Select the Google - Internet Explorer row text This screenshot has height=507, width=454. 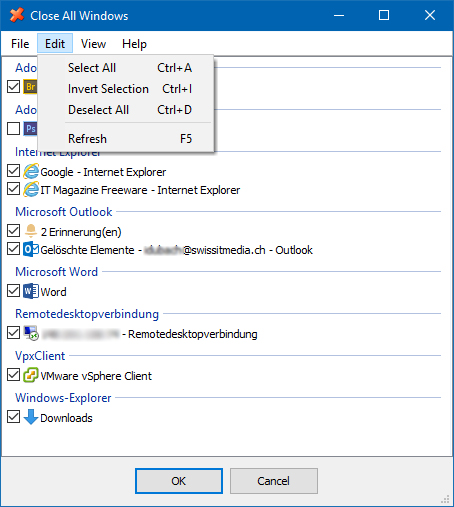[103, 172]
